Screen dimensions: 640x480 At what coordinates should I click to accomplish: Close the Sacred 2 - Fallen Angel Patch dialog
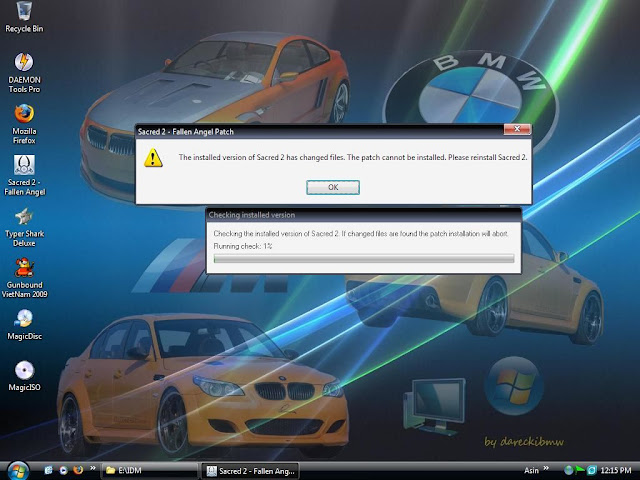click(517, 129)
